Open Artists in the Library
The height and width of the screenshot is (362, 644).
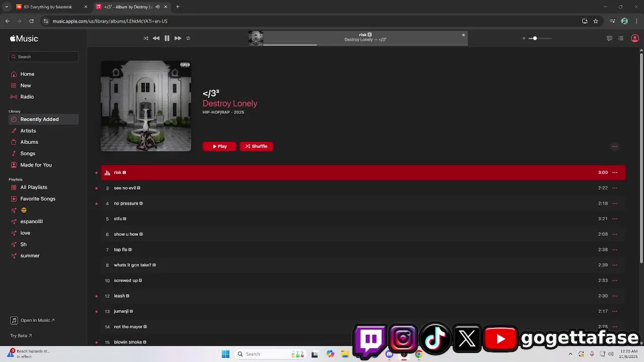[x=28, y=131]
